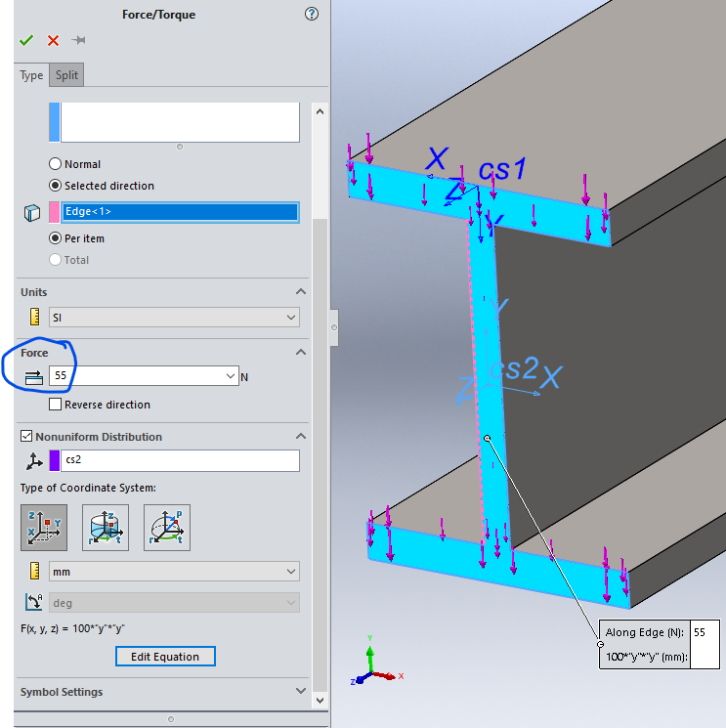The width and height of the screenshot is (726, 728).
Task: Select the cs2 coordinate system label in viewport
Action: coord(515,369)
